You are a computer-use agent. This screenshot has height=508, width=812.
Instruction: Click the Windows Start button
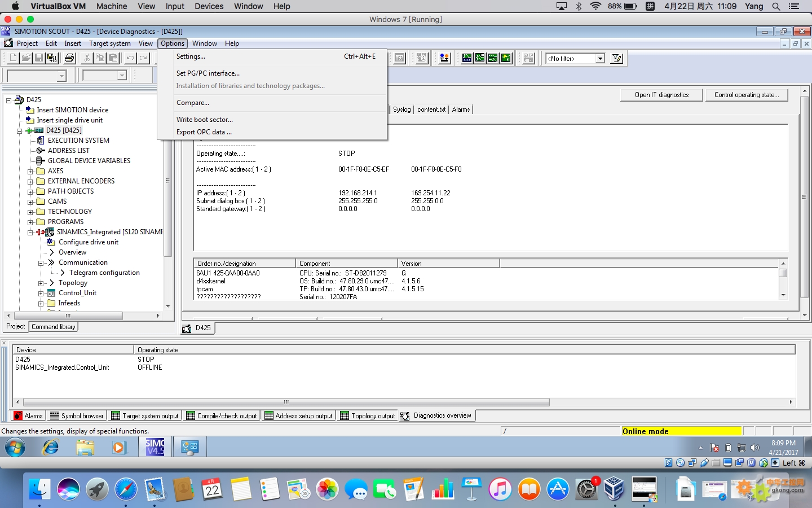tap(15, 448)
